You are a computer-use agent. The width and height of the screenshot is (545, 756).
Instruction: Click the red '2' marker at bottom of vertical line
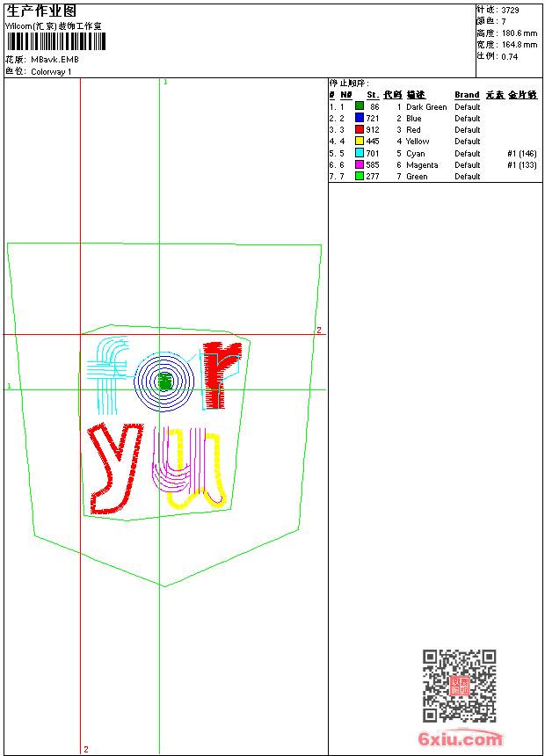[86, 749]
